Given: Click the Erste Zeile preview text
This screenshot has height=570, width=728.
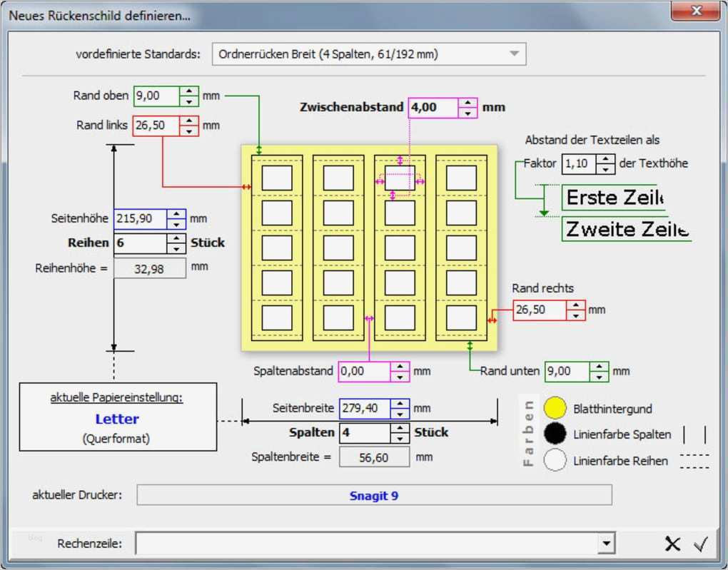Looking at the screenshot, I should (x=615, y=198).
